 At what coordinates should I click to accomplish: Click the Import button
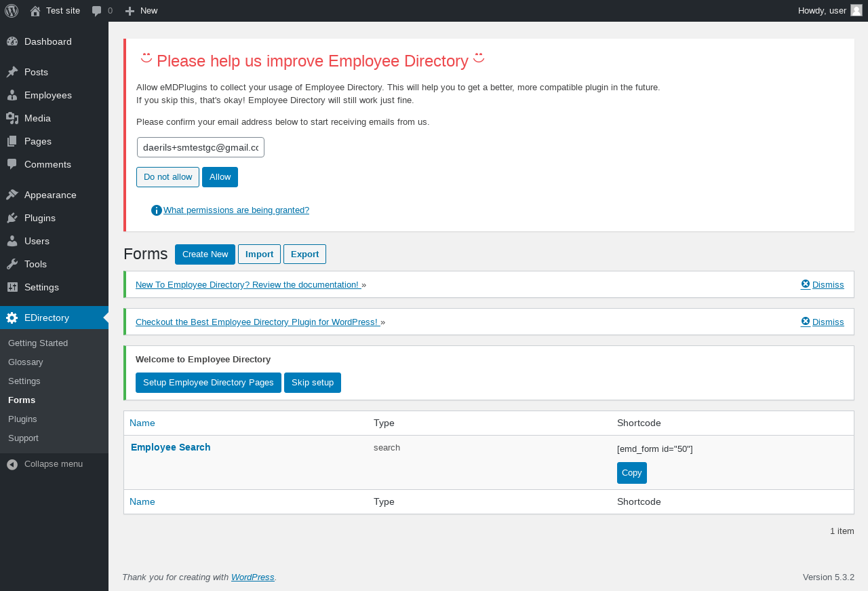(x=259, y=254)
